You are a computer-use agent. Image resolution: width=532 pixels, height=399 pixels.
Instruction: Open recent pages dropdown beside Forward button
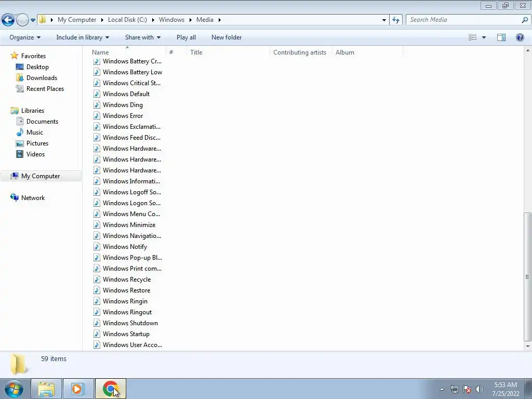(33, 20)
